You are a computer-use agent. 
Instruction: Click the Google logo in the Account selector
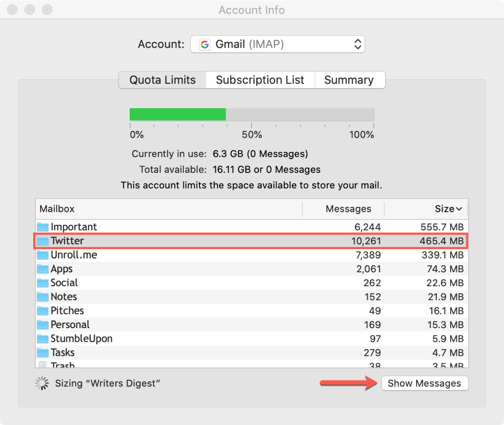205,44
